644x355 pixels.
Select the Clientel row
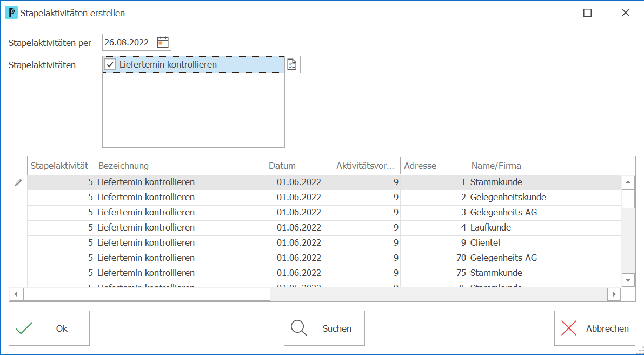pyautogui.click(x=324, y=243)
